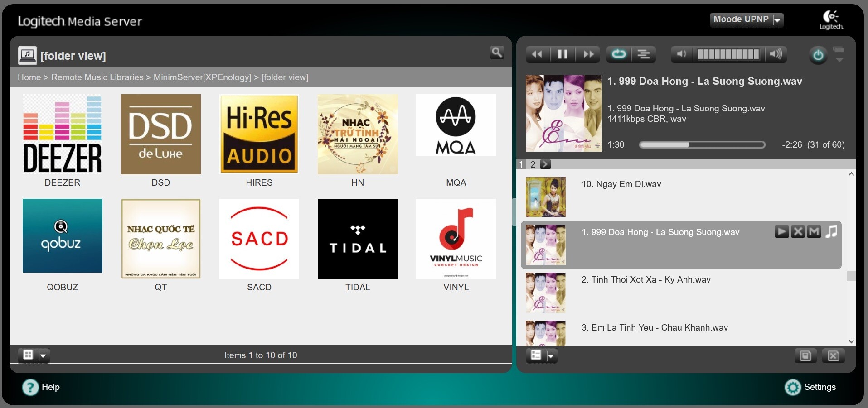Open the Moode UPNP player dropdown
Screen dimensions: 868x408
(747, 19)
